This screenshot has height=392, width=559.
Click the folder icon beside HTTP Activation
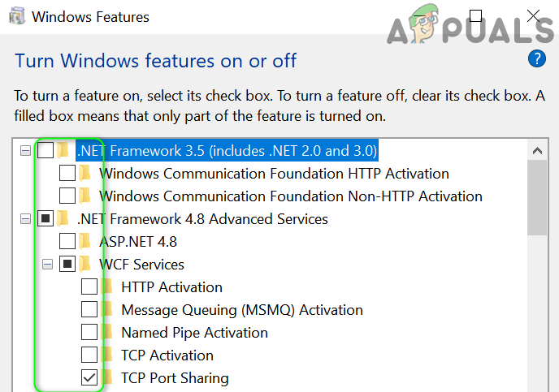point(106,286)
